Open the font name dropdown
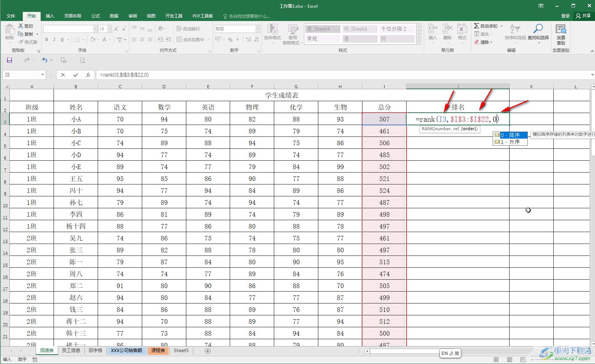 95,29
